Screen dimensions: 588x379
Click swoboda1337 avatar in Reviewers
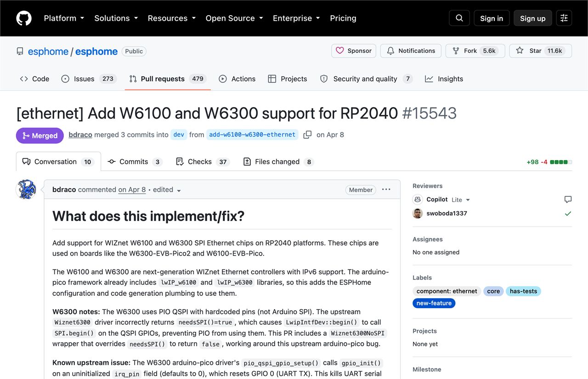(418, 213)
